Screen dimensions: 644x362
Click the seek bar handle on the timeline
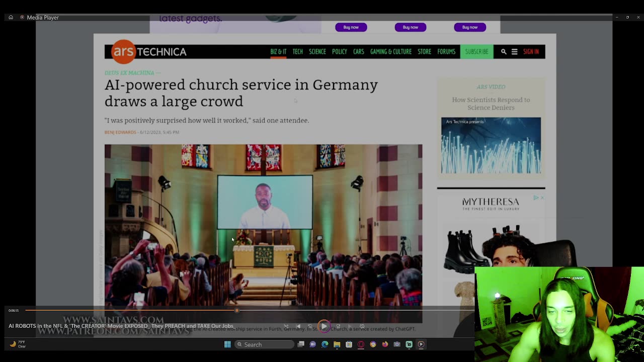[237, 310]
